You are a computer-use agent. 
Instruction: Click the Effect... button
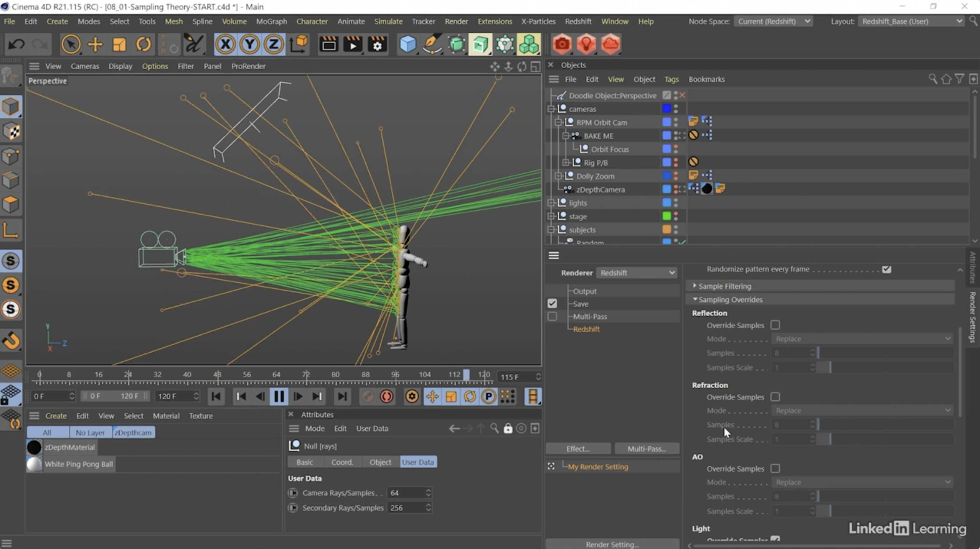pyautogui.click(x=578, y=449)
